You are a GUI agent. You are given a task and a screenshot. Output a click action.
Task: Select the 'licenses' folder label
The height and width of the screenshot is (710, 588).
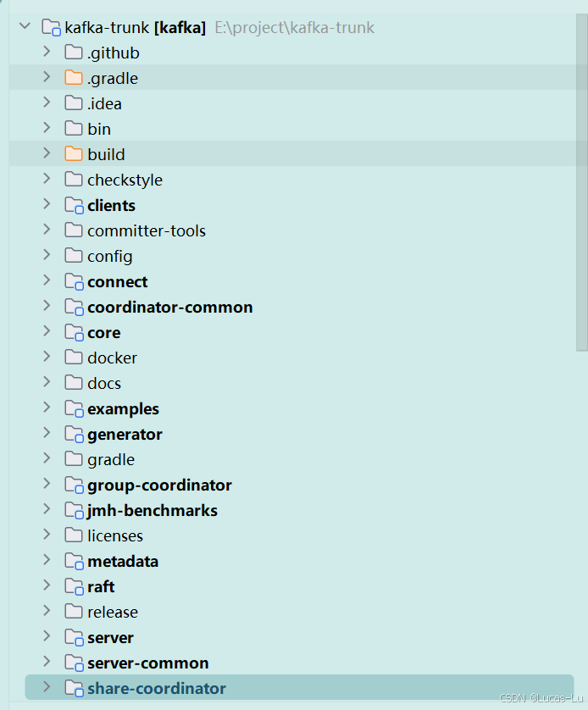click(115, 536)
